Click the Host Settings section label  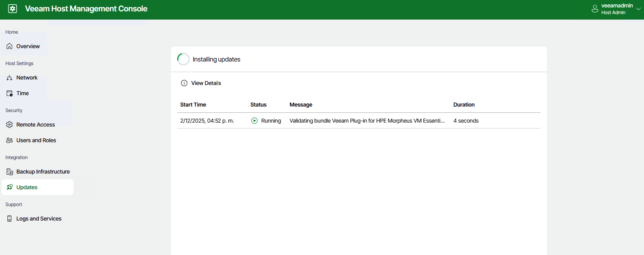pos(20,63)
